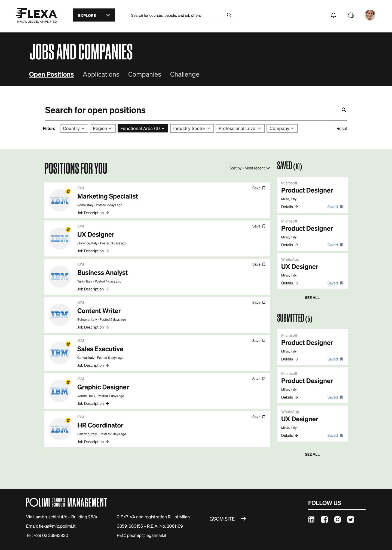Save the Business Analyst position
The image size is (392, 550).
point(259,264)
